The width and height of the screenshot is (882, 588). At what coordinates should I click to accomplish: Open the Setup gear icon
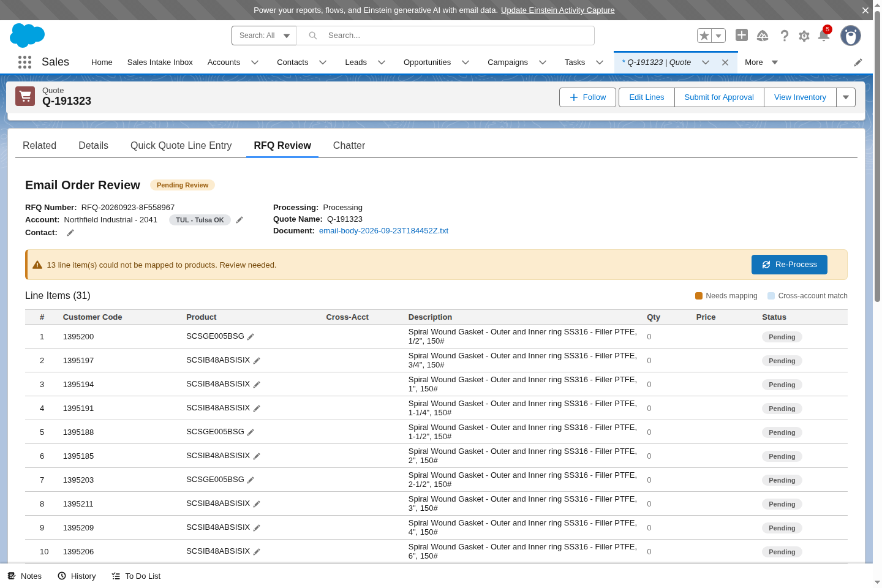tap(804, 36)
